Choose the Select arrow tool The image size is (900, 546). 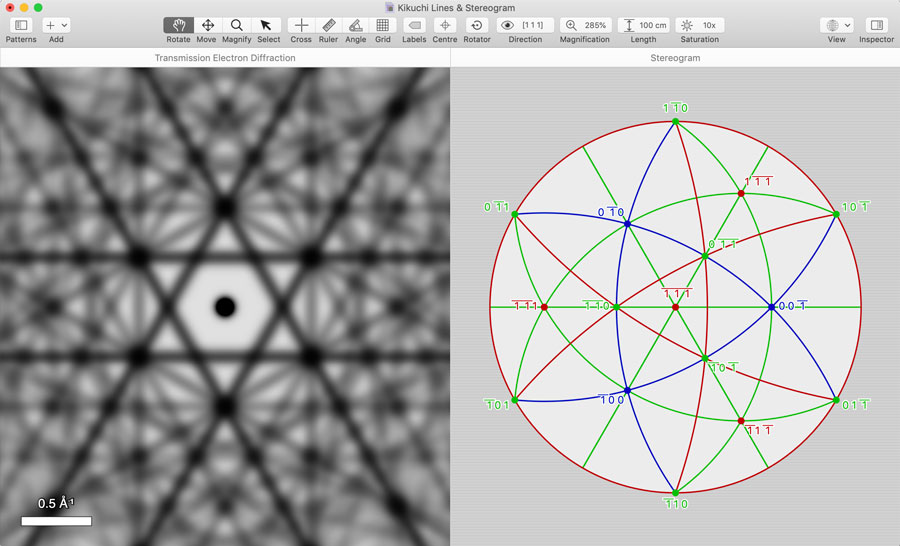[265, 25]
